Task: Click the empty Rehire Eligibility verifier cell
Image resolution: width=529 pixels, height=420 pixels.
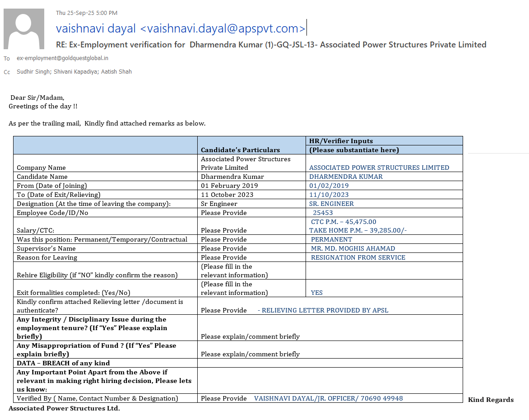Action: click(x=384, y=271)
